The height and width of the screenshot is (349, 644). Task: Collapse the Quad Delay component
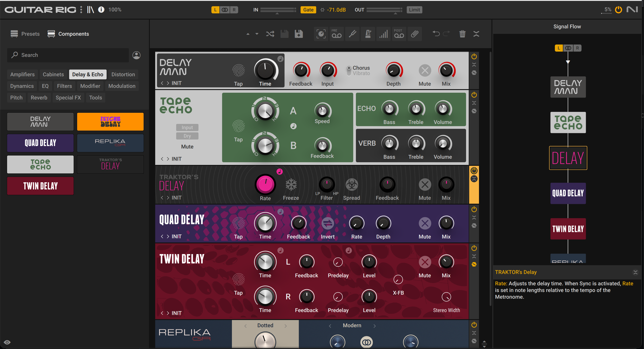coord(474,217)
